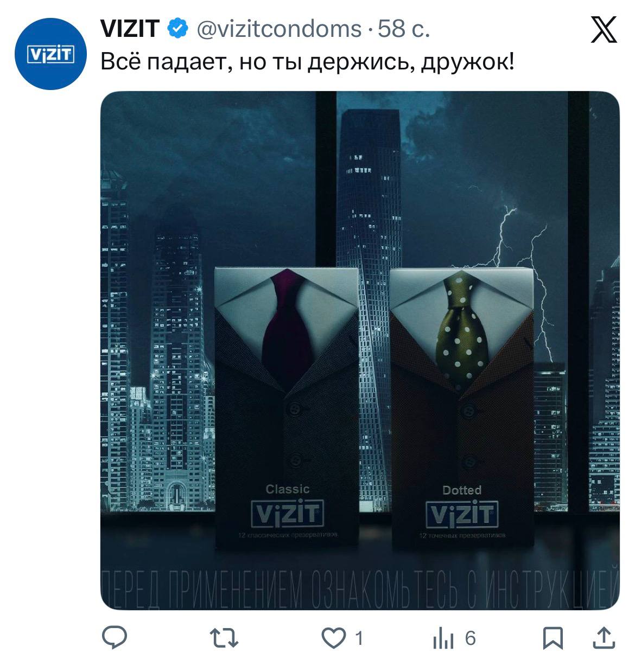
Task: Click the polka-dot tie on the Dotted pack
Action: coord(462,331)
